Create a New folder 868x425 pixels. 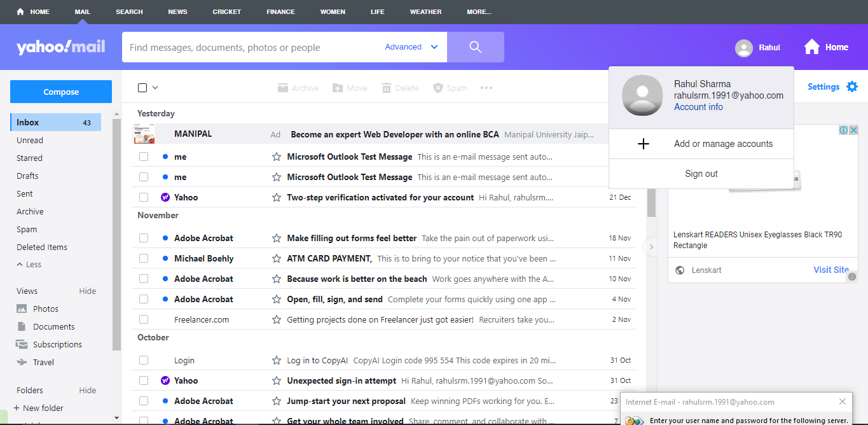pos(38,408)
